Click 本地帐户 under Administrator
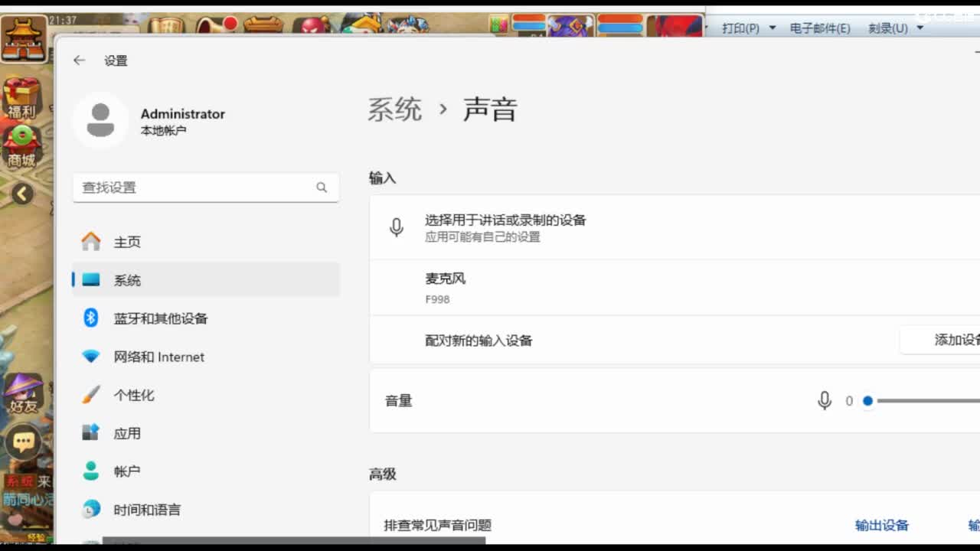 point(163,131)
